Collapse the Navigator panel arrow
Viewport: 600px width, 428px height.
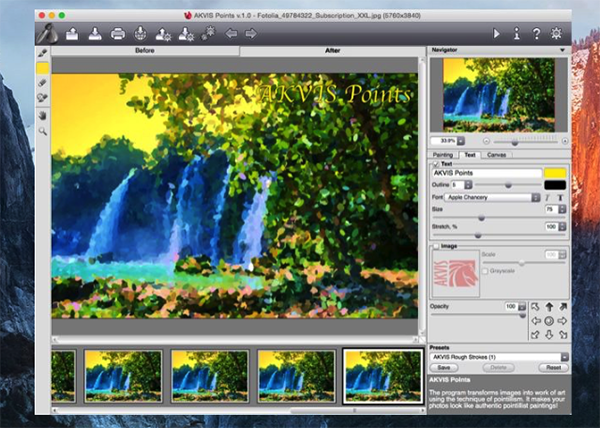(x=562, y=50)
